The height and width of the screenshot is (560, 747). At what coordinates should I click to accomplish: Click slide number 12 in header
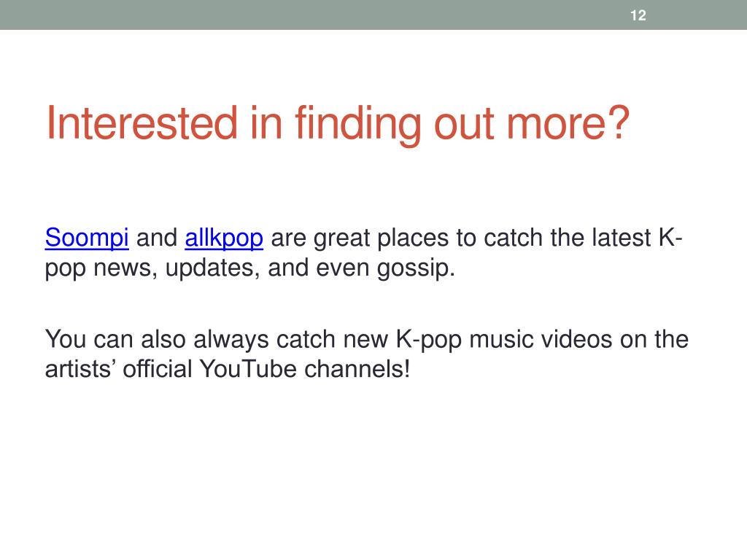point(638,16)
